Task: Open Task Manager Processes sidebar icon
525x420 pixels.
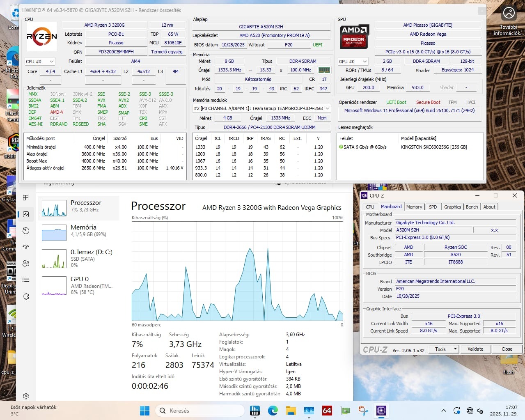Action: (26, 198)
